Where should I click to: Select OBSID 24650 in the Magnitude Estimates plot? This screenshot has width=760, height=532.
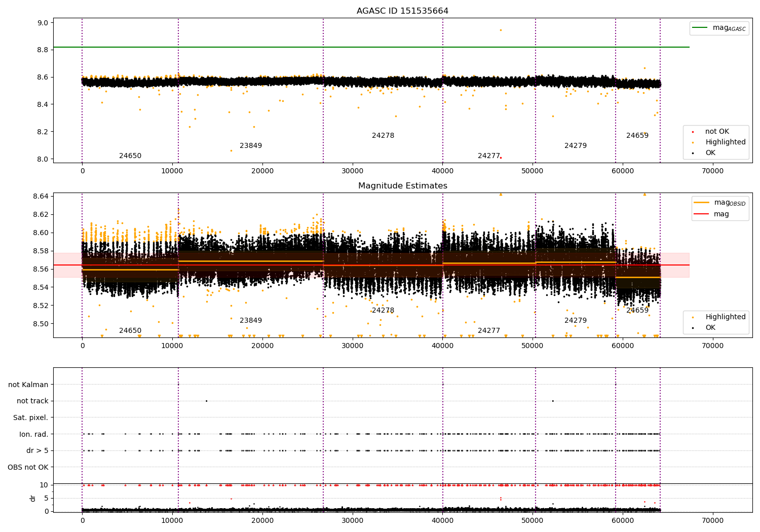(x=130, y=331)
